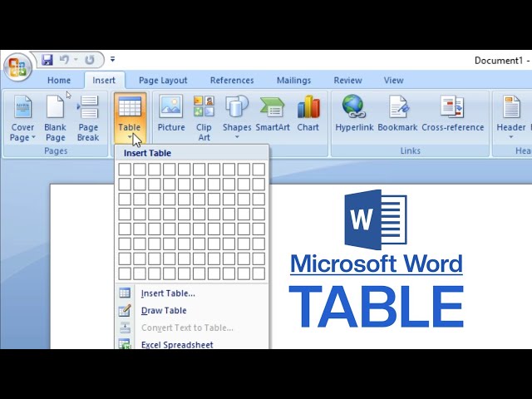Insert a Page Break
Screen dimensions: 532x399
tap(88, 118)
